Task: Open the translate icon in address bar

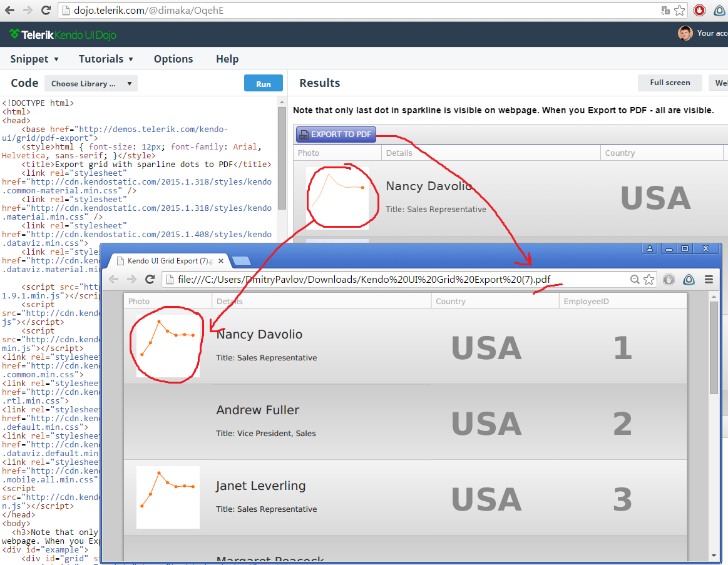Action: 665,10
